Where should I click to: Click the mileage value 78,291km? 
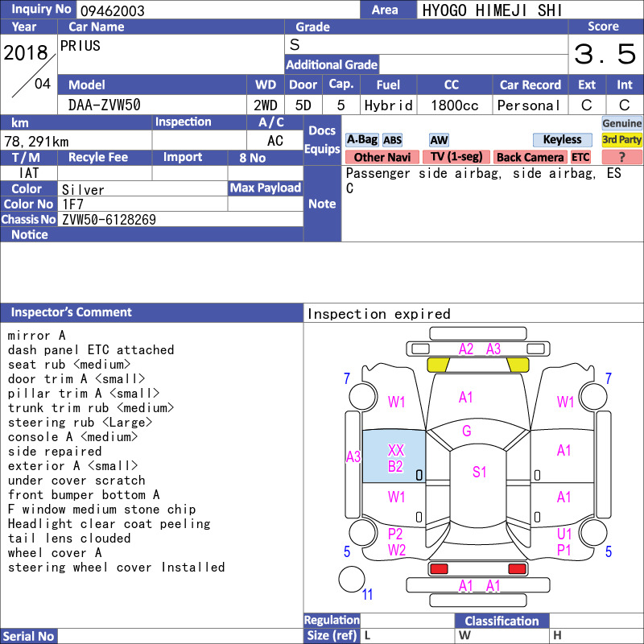(x=36, y=142)
